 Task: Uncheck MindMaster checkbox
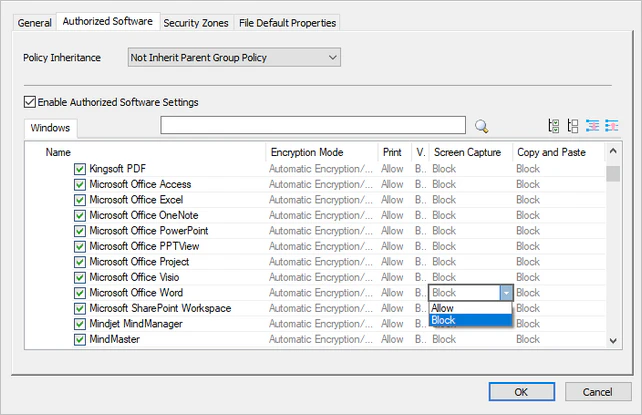point(80,340)
